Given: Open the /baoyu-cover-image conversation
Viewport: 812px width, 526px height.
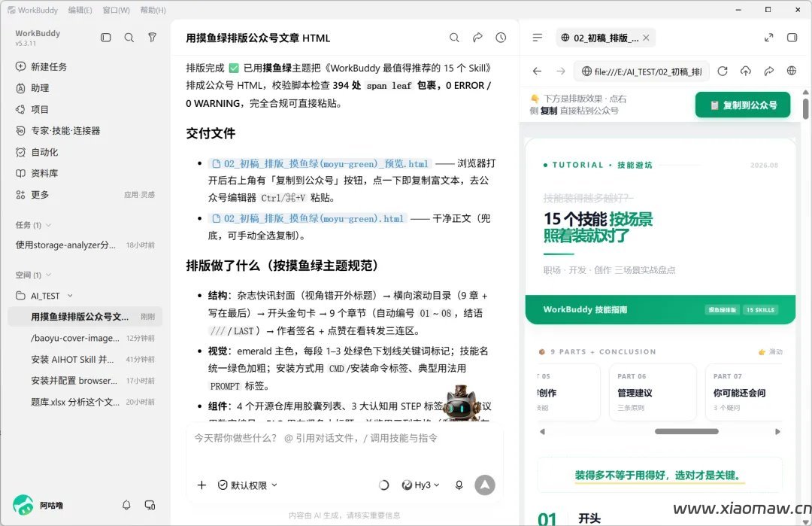Looking at the screenshot, I should point(86,338).
